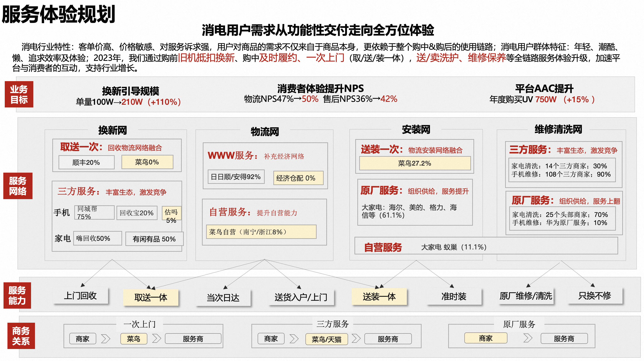Select the 只换不修 box

pos(595,296)
